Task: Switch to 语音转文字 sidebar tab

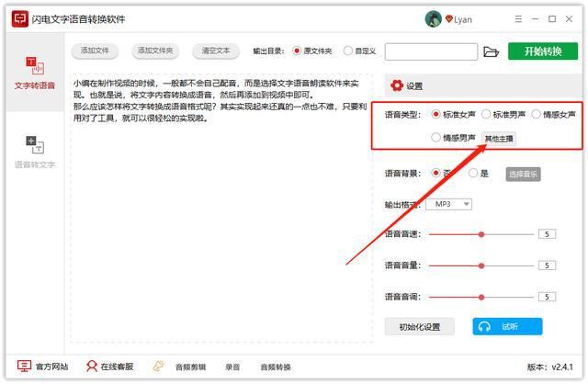Action: tap(35, 152)
